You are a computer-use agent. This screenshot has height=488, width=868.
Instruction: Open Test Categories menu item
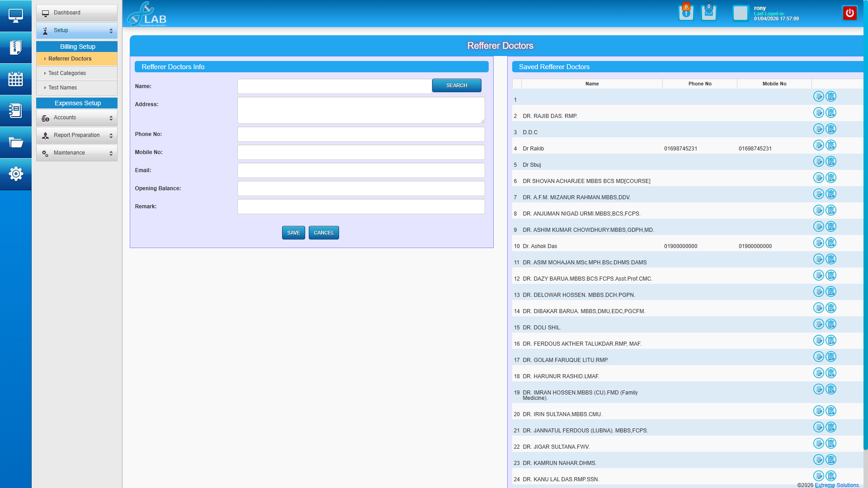coord(67,73)
